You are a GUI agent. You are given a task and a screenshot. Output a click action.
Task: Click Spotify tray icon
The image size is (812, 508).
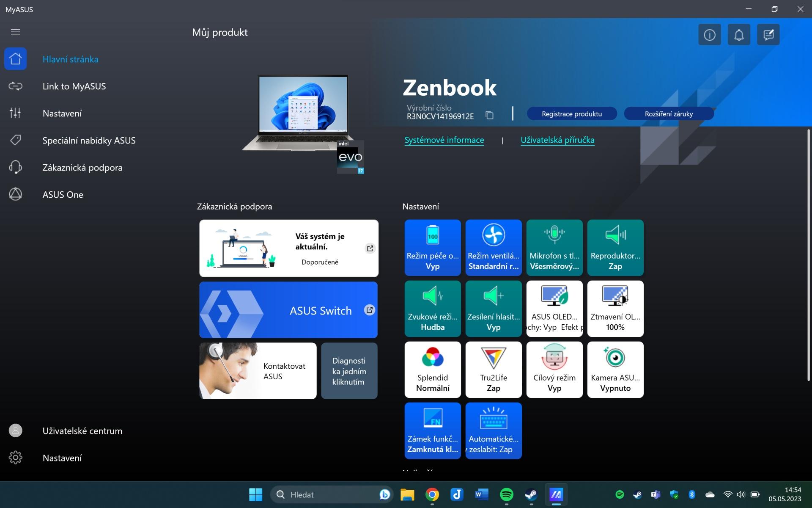(620, 494)
